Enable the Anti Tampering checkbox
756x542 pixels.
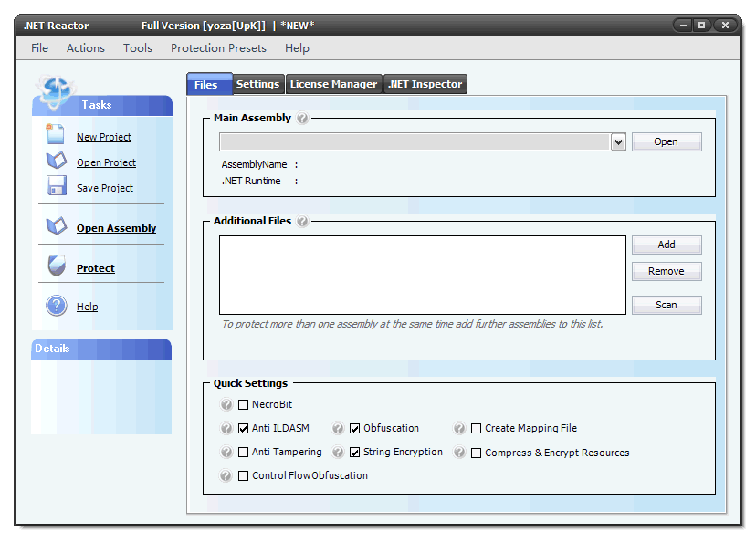click(244, 452)
